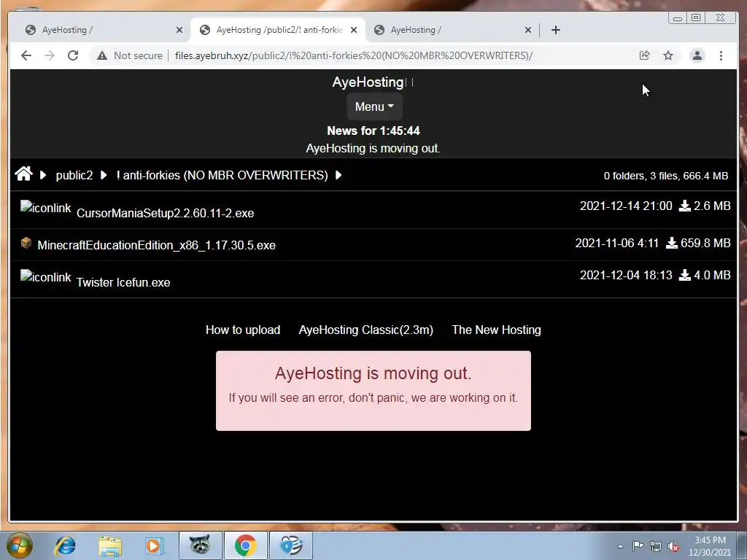
Task: Click the taskbar clock showing 3:45 PM
Action: 710,546
